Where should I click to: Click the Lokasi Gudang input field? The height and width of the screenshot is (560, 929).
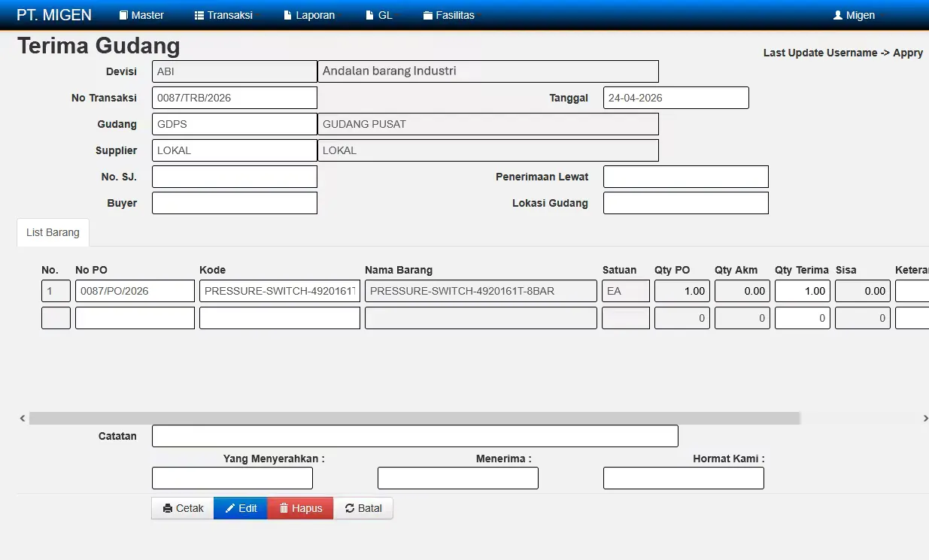coord(686,203)
